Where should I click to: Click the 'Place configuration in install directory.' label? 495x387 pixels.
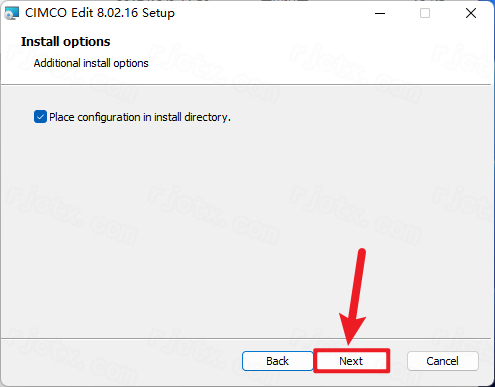pyautogui.click(x=140, y=117)
